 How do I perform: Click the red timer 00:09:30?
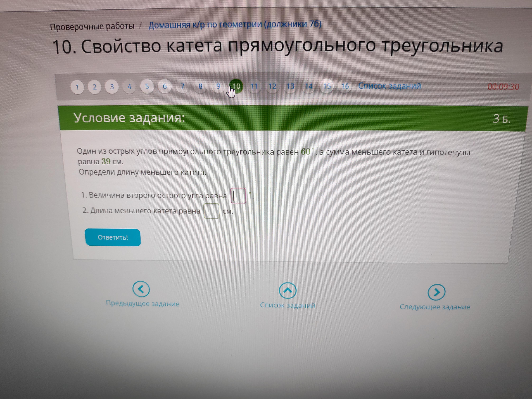coord(503,87)
